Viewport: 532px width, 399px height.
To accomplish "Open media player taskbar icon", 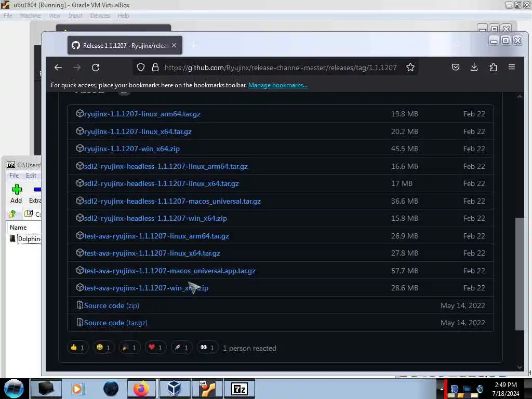I will (x=77, y=389).
